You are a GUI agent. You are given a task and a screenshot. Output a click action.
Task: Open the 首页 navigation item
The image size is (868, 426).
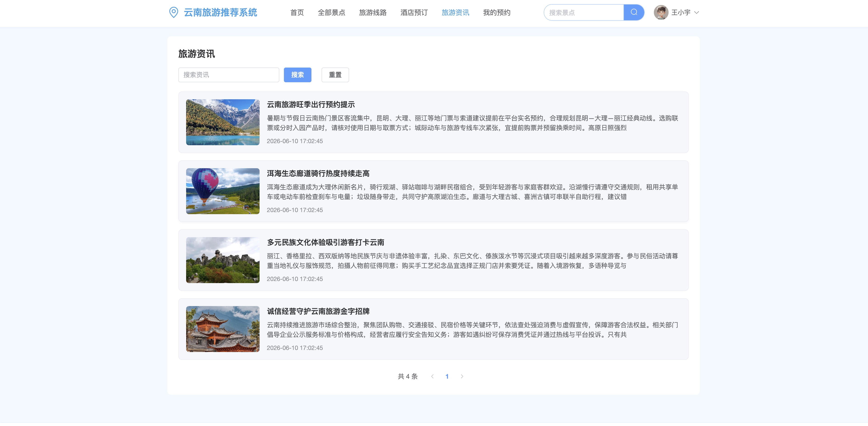(297, 12)
